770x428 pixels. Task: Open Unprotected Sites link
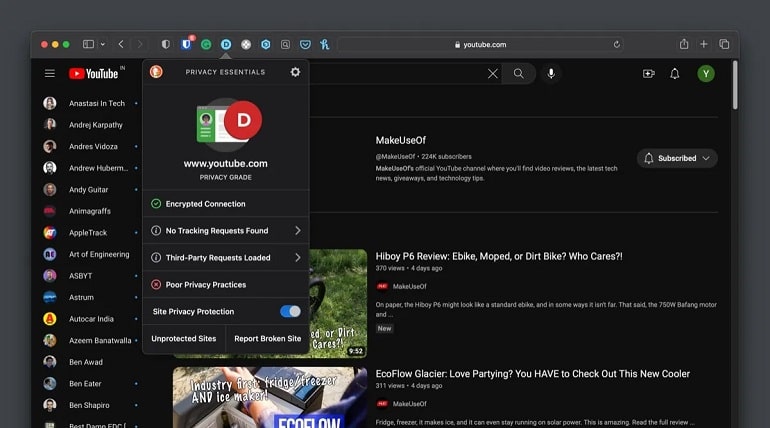pos(184,339)
